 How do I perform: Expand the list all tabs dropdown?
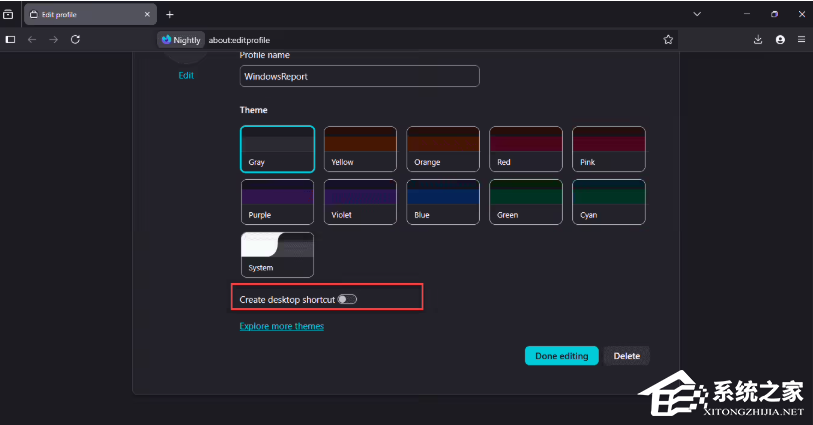click(697, 15)
